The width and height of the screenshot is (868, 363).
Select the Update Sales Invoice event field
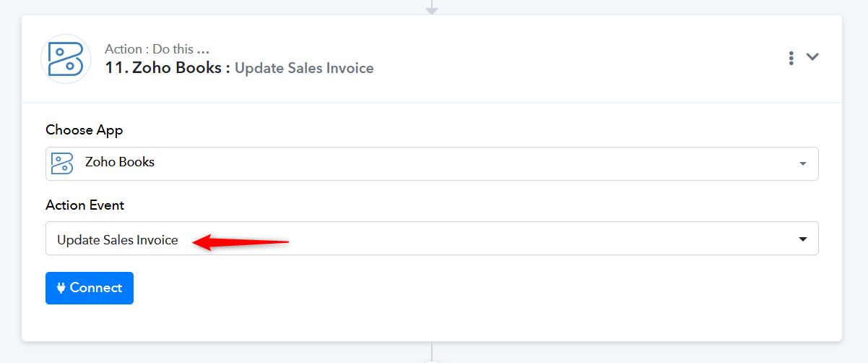pos(432,239)
